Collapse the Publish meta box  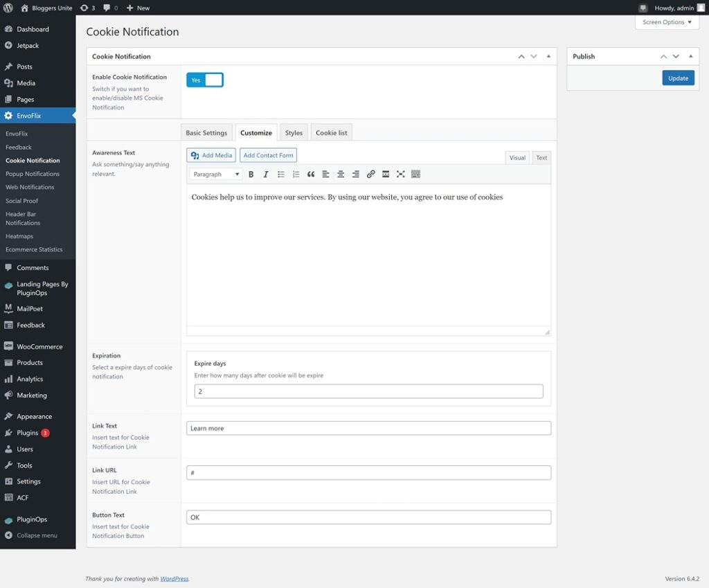click(690, 56)
